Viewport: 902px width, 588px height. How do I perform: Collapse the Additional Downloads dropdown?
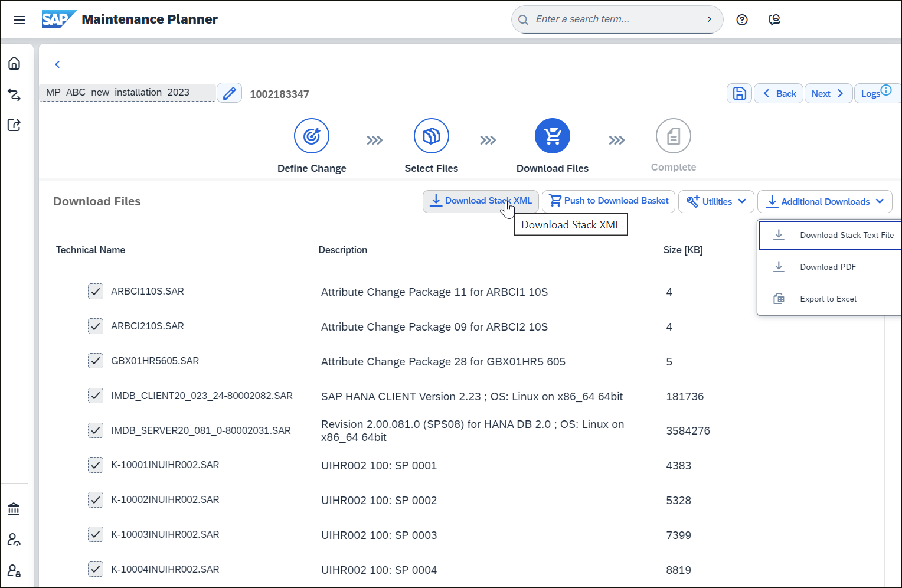pos(825,201)
